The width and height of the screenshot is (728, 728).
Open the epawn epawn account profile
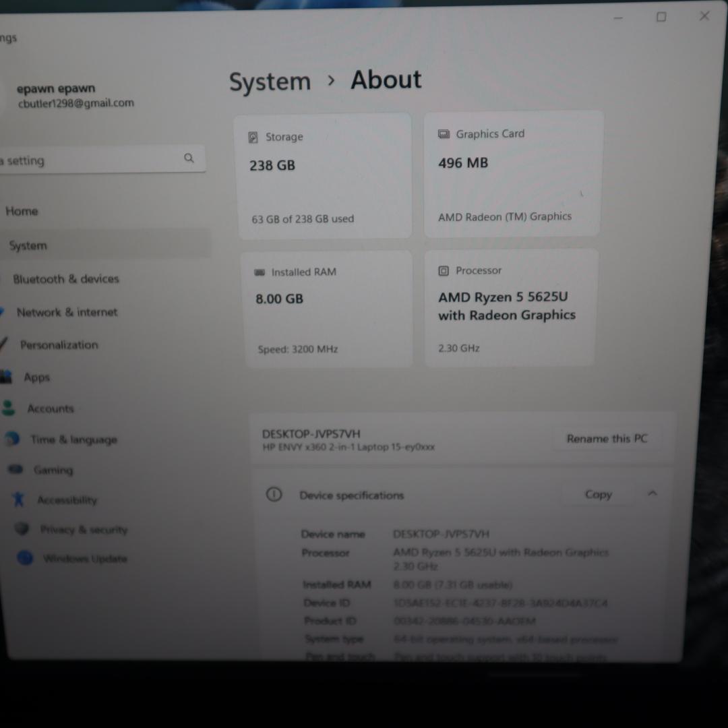56,88
